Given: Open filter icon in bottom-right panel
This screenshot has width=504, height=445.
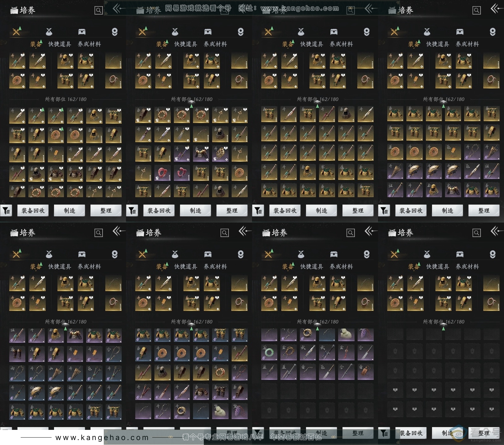Looking at the screenshot, I should 384,433.
